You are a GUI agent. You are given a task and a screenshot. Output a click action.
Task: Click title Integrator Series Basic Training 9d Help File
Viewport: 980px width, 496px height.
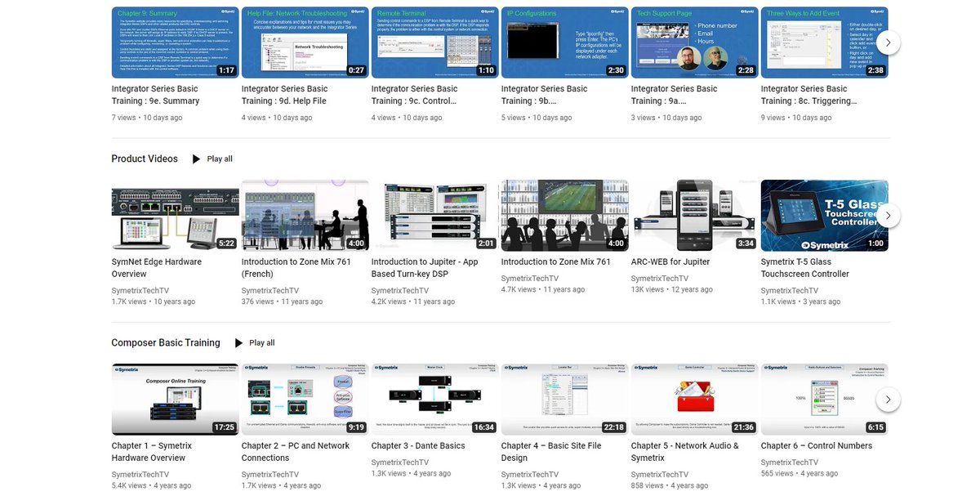285,95
